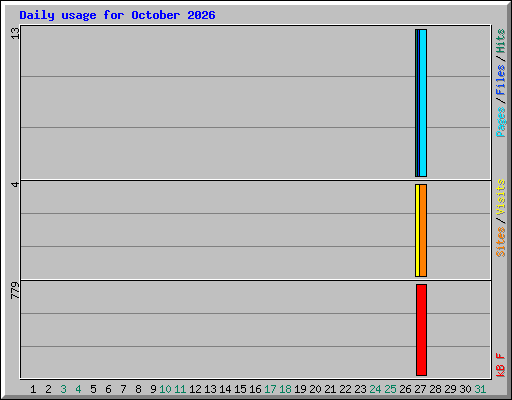512x400 pixels.
Task: Click day label '7' on the x-axis
Action: tap(123, 389)
